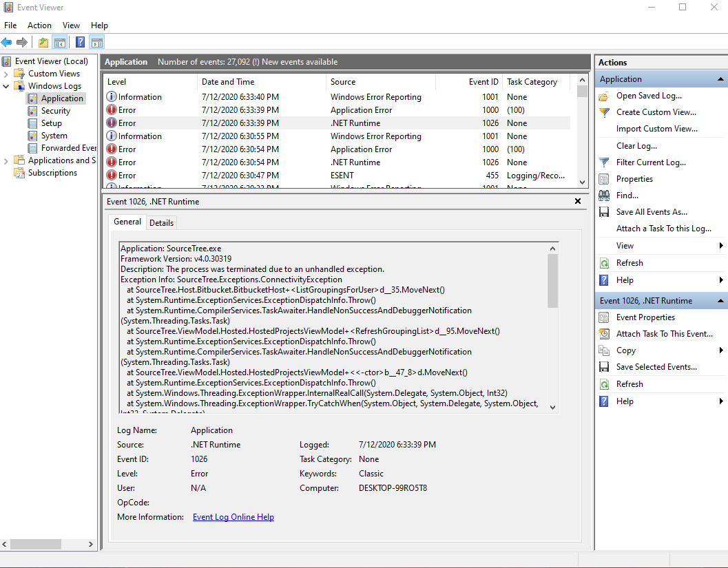Click Clear Log action
The image size is (728, 568).
pyautogui.click(x=636, y=146)
